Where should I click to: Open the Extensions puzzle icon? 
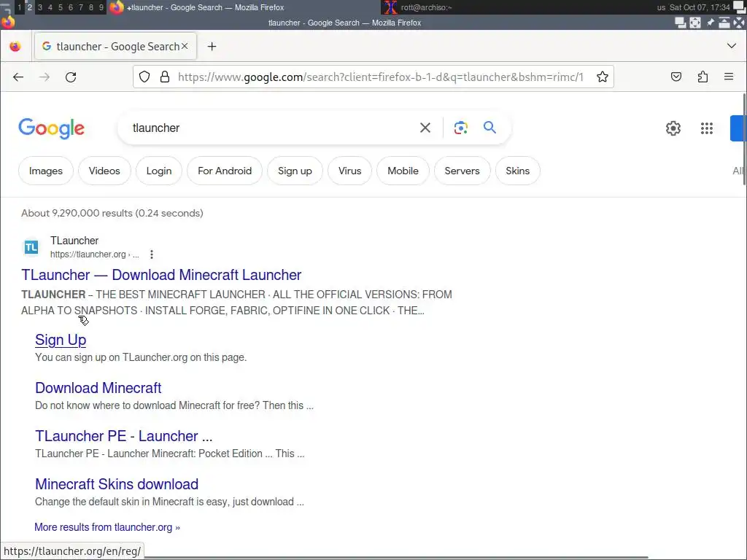click(703, 77)
